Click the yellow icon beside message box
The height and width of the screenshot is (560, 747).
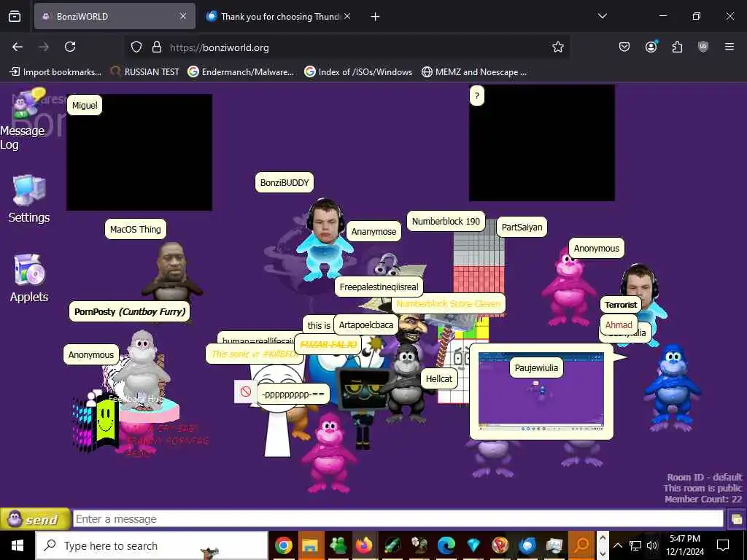click(x=737, y=519)
